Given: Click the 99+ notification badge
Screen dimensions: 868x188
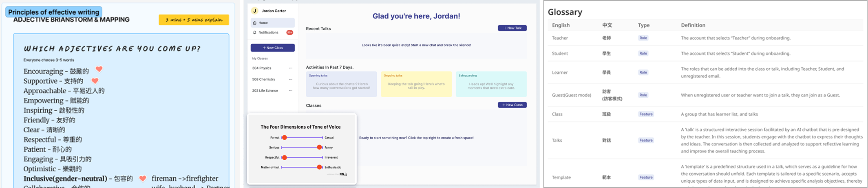Looking at the screenshot, I should point(289,33).
